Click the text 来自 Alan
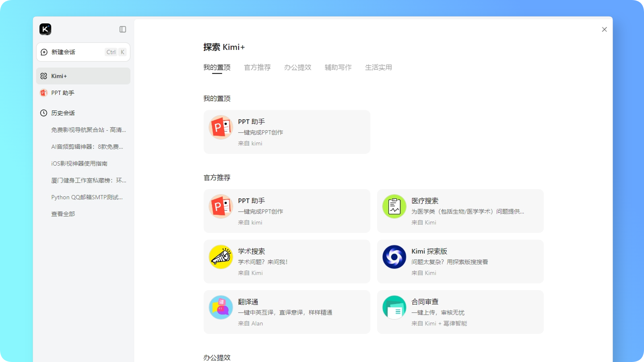 250,323
